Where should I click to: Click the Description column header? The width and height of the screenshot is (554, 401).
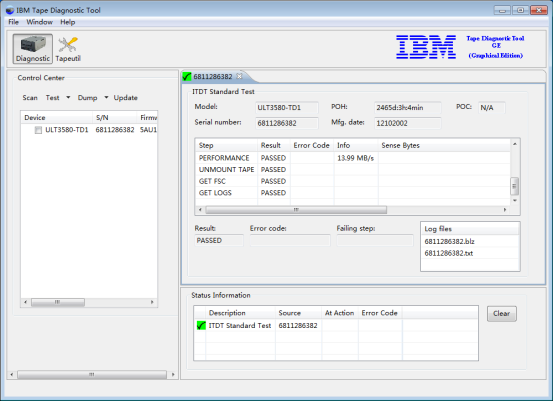(x=241, y=313)
